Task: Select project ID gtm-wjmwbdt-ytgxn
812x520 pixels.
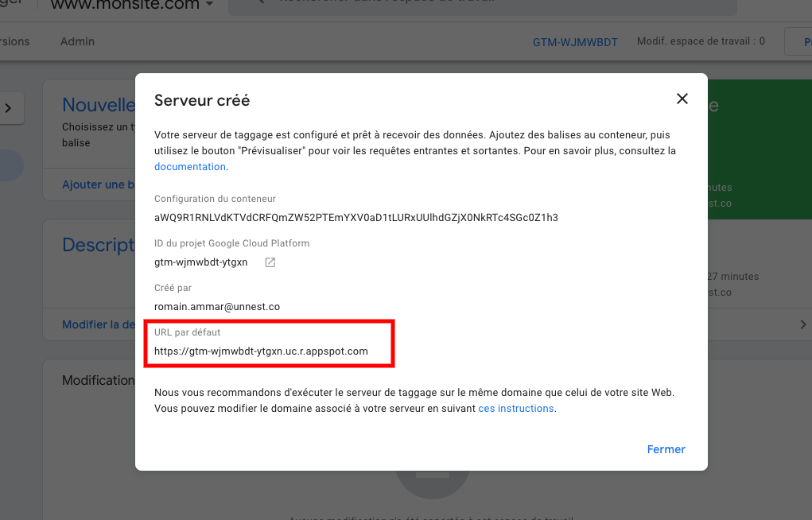Action: [201, 262]
